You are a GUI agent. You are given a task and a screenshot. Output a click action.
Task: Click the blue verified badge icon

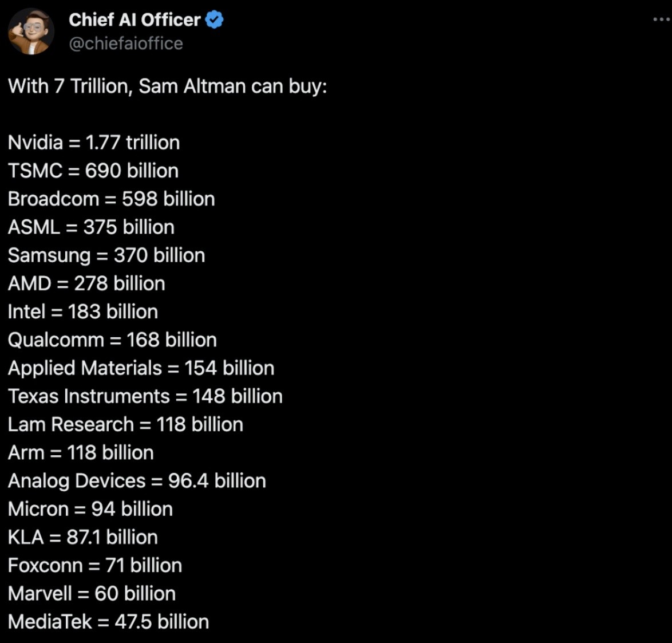pyautogui.click(x=214, y=19)
